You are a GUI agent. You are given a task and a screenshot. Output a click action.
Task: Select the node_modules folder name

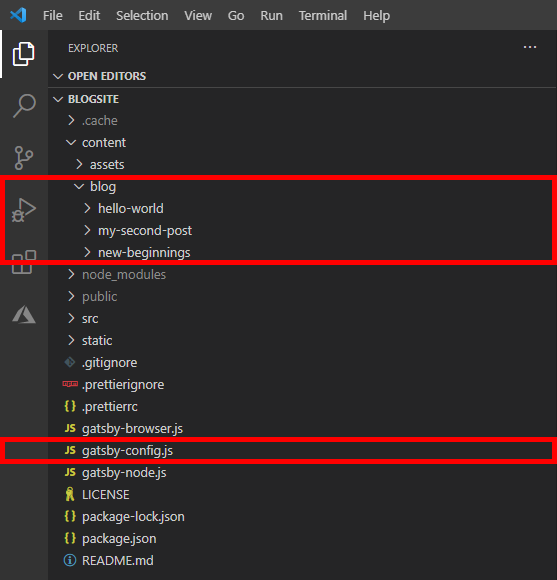[x=124, y=274]
